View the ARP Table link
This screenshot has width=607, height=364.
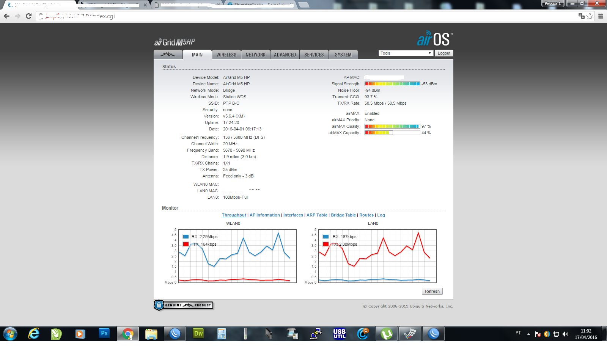point(317,215)
